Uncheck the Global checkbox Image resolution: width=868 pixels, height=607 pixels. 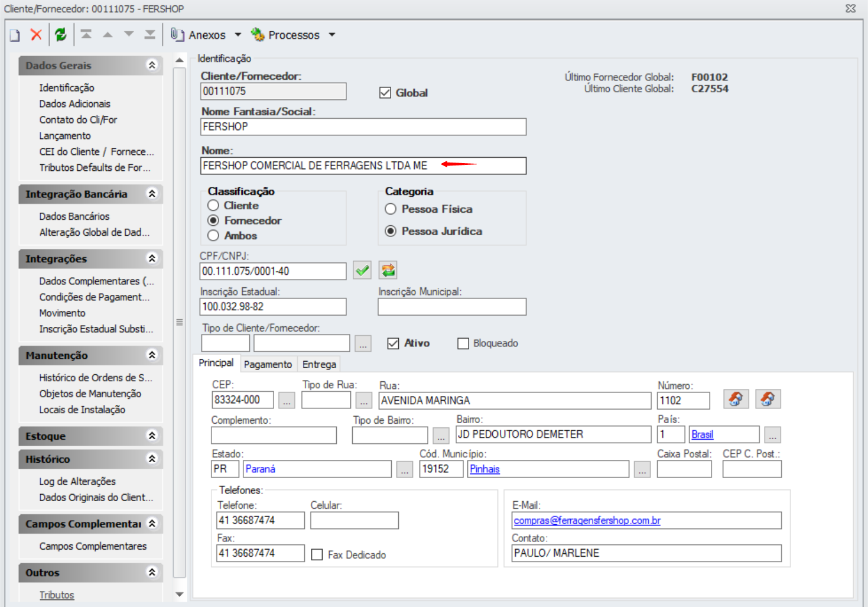385,93
